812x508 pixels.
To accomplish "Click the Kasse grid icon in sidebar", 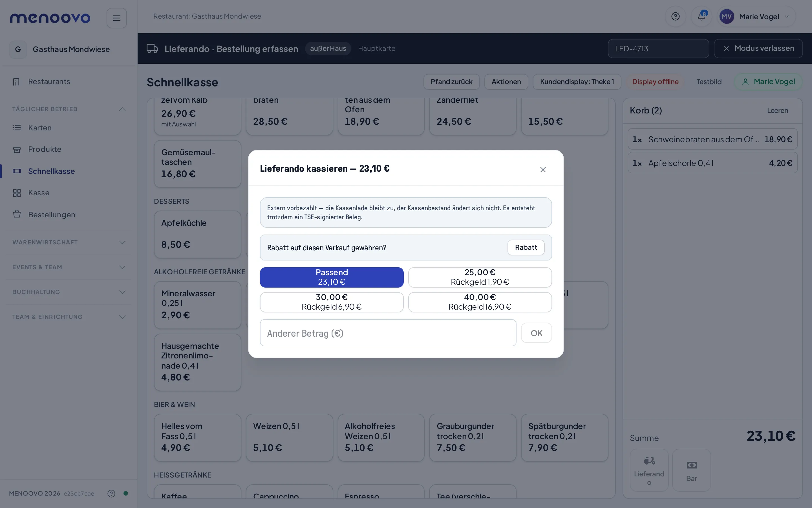I will click(x=17, y=193).
